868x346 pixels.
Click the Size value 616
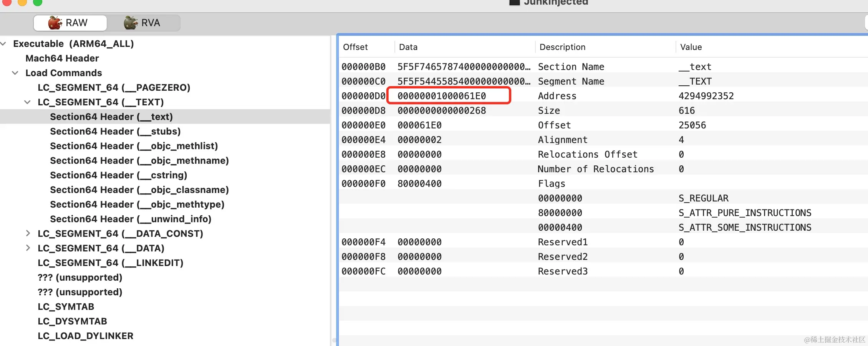[687, 111]
